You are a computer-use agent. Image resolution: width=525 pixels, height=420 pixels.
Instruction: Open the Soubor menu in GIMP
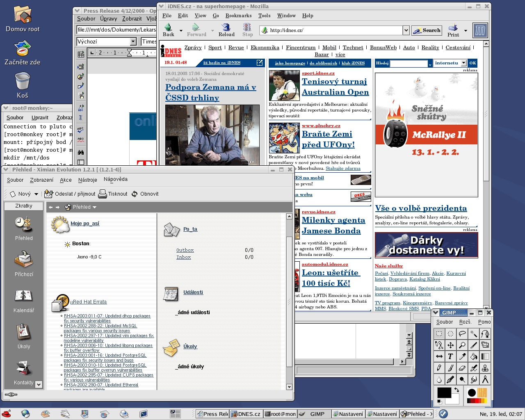(x=445, y=322)
